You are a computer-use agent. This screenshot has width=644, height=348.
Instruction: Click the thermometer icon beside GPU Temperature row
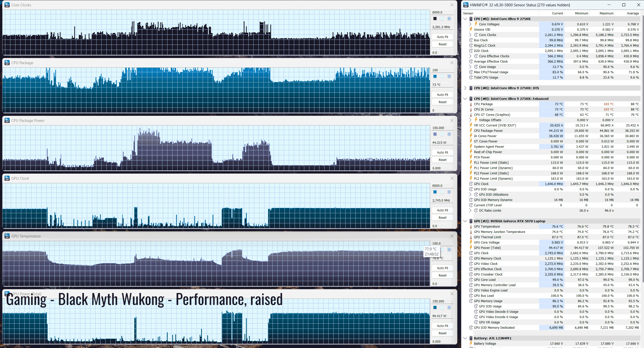click(x=471, y=227)
